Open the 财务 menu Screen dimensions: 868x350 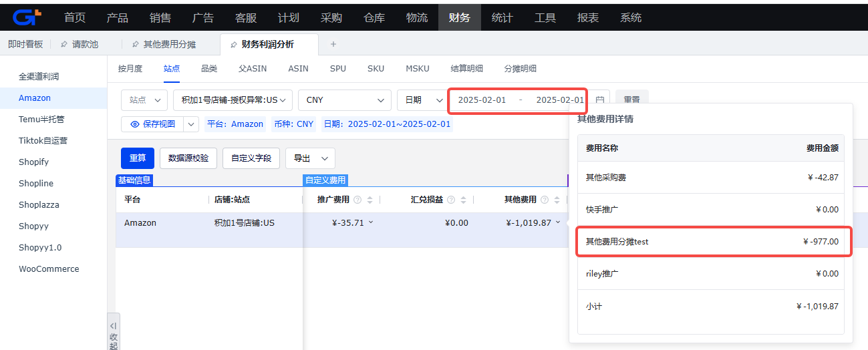(460, 17)
